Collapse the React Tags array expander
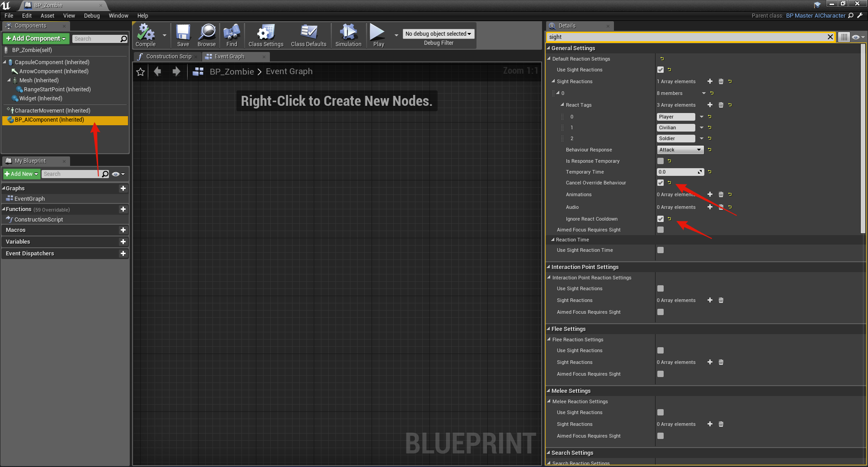 (562, 105)
